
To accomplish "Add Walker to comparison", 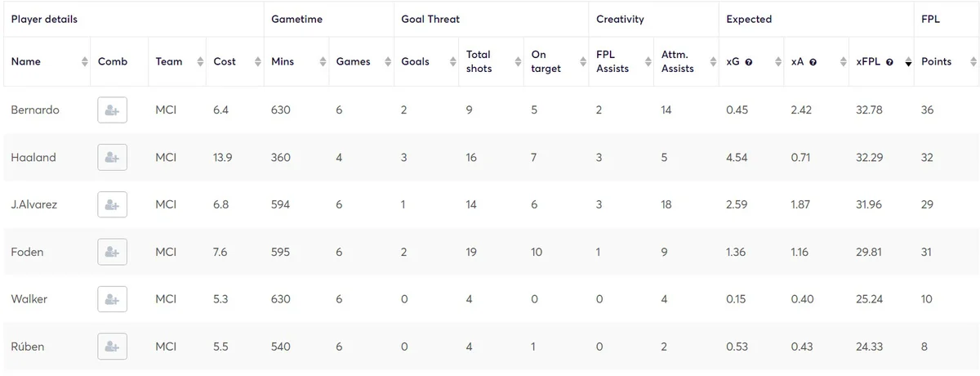I will (x=112, y=299).
